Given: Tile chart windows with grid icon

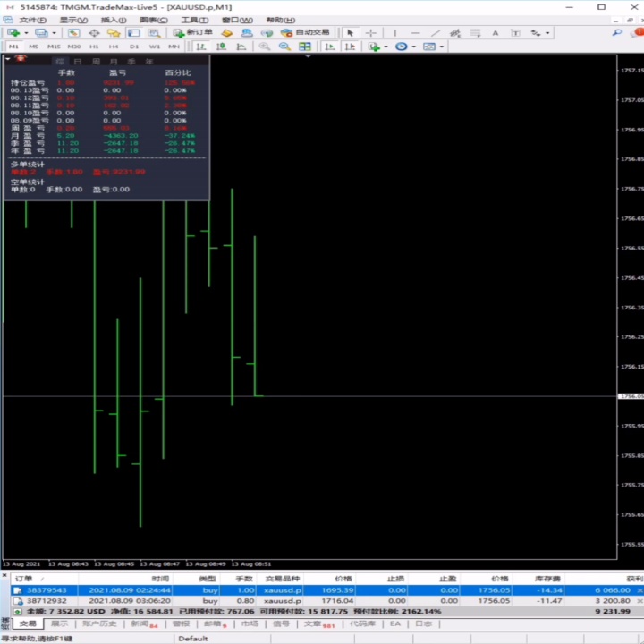Looking at the screenshot, I should coord(305,47).
